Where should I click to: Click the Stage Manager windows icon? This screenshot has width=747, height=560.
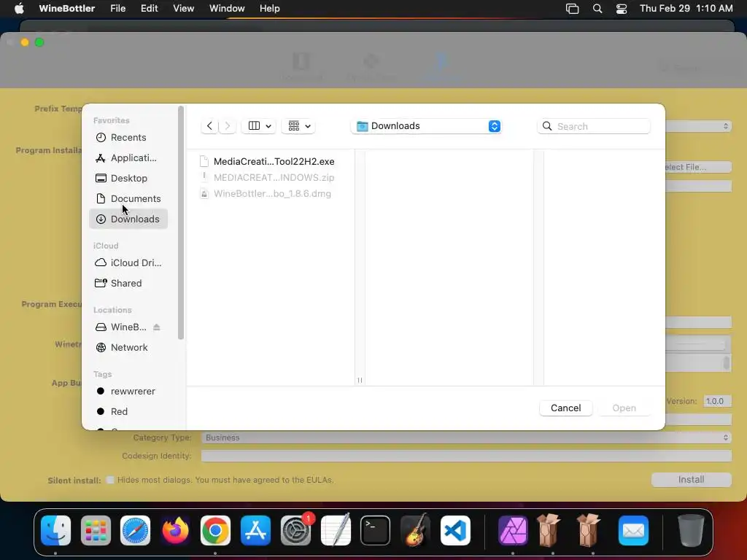pyautogui.click(x=572, y=9)
